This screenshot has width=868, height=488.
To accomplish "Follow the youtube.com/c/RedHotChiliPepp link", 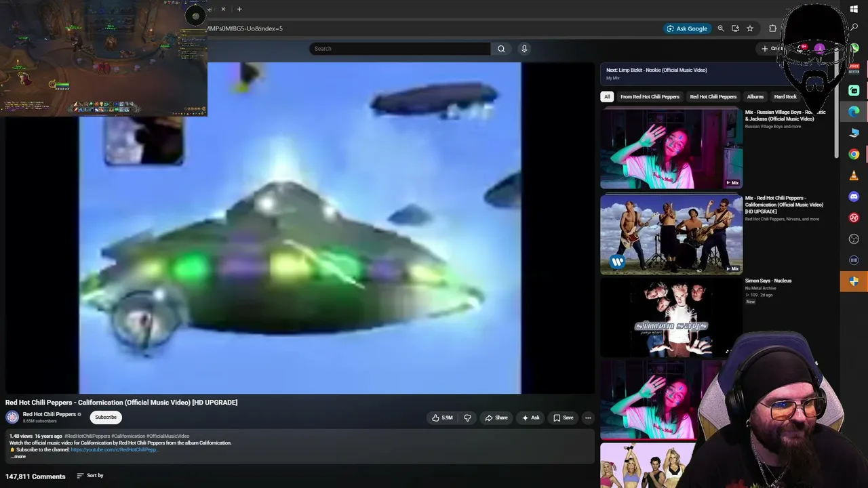I will pos(114,450).
